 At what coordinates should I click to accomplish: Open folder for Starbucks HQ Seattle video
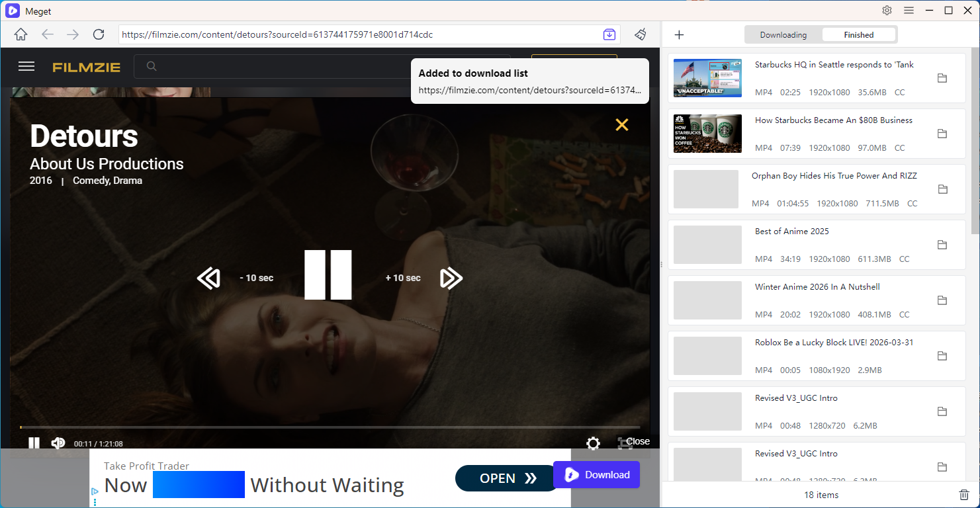click(x=942, y=78)
